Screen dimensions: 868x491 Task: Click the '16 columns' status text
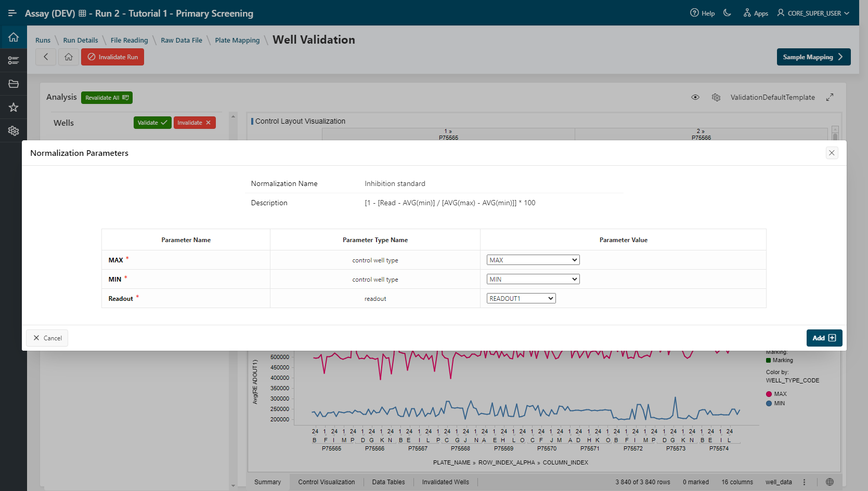click(737, 482)
